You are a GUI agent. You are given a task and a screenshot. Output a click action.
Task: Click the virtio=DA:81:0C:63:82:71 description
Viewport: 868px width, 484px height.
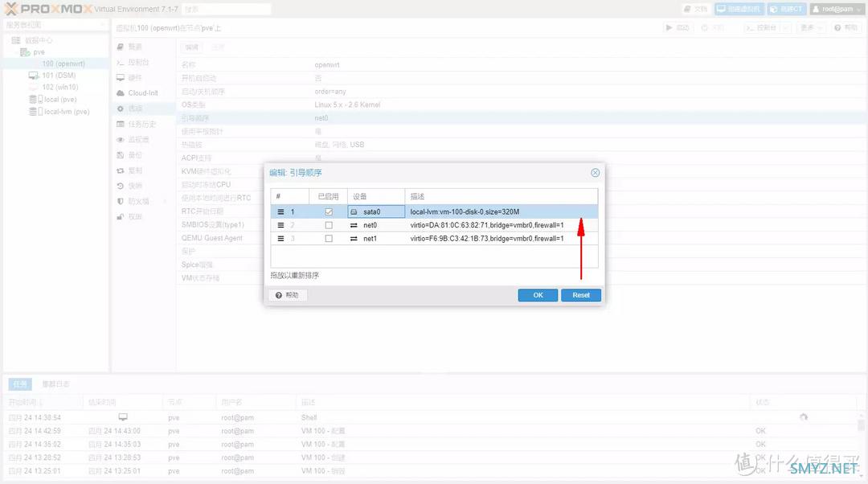click(486, 225)
